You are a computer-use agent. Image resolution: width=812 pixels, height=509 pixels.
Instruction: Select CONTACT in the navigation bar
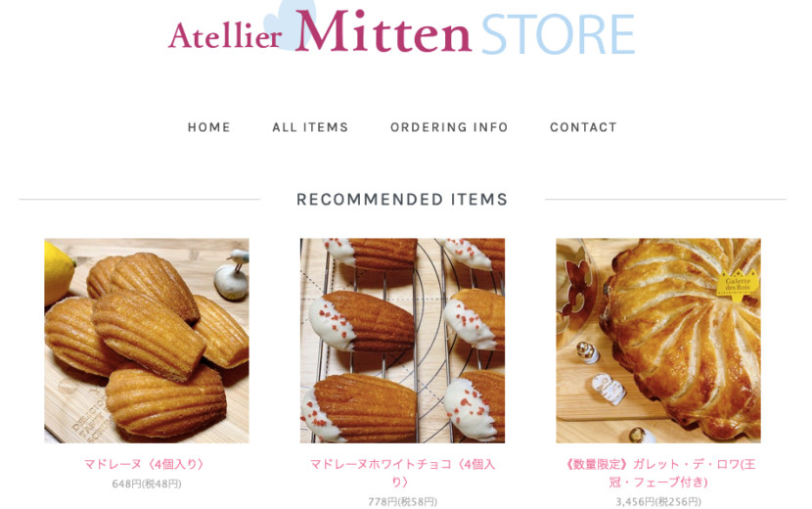pos(583,127)
